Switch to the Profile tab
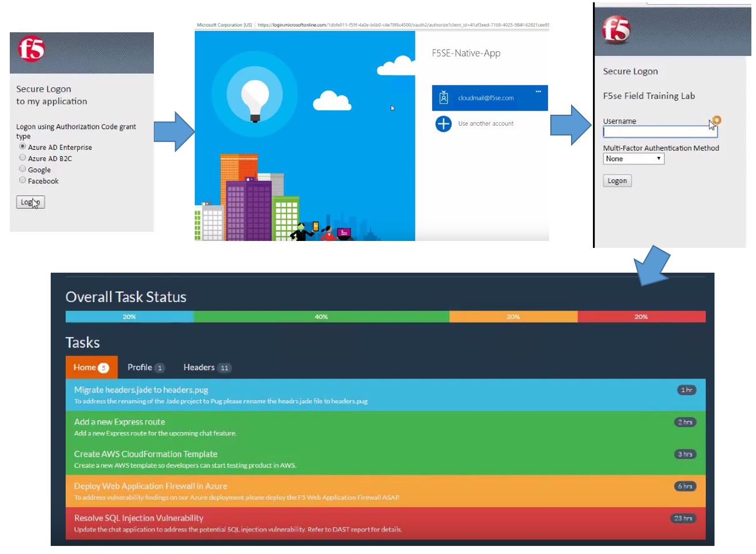This screenshot has width=756, height=554. click(146, 367)
